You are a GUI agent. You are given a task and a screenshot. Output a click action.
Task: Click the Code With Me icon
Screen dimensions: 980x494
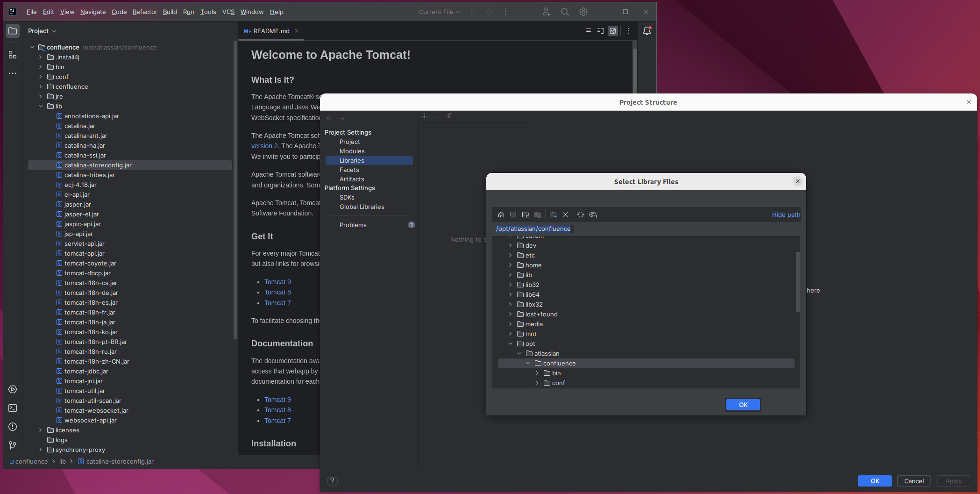tap(546, 12)
